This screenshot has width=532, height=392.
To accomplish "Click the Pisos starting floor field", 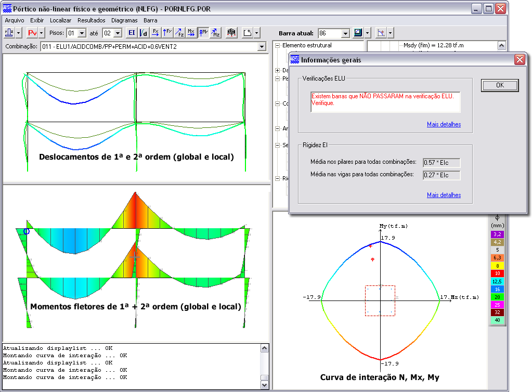I will click(71, 33).
